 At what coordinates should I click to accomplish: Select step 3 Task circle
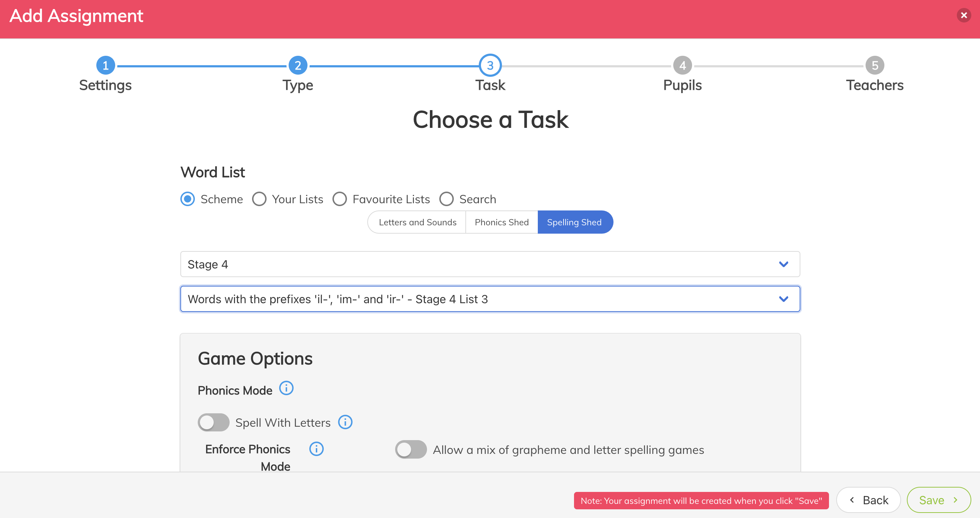pyautogui.click(x=490, y=66)
